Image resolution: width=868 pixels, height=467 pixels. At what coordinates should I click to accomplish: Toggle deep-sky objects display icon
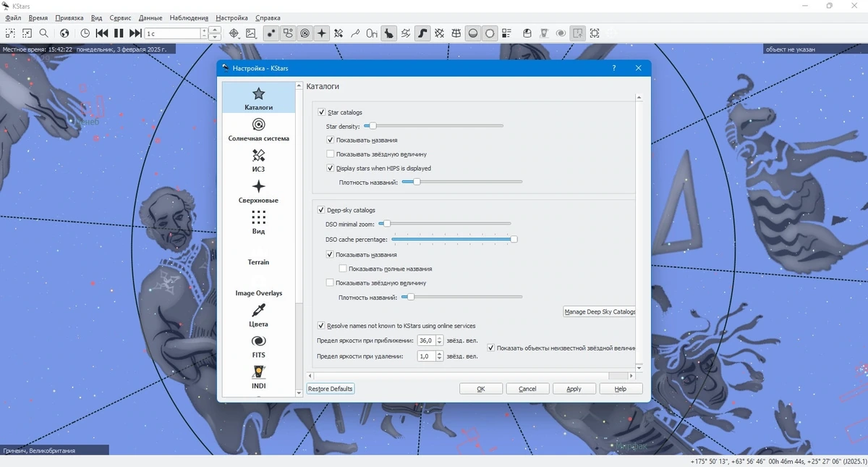(x=288, y=33)
